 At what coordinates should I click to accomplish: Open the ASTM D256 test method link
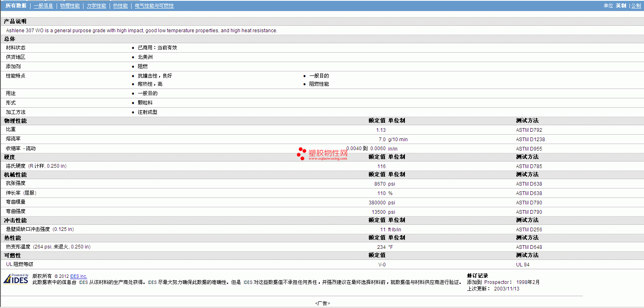[x=529, y=230]
